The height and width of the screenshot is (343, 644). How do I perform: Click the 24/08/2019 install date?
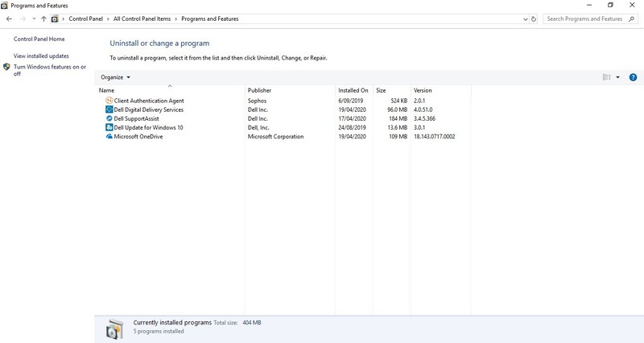coord(352,127)
